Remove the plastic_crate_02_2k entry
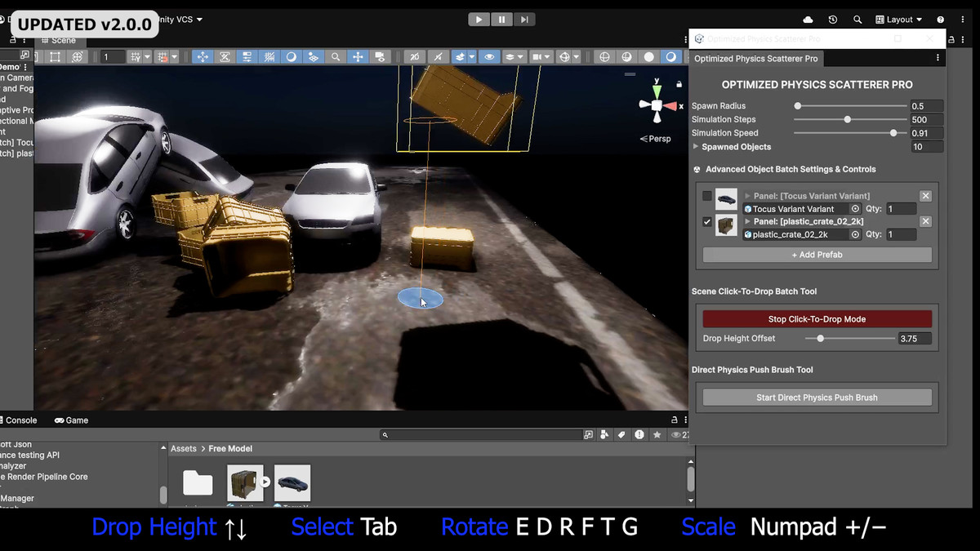Viewport: 980px width, 551px height. (x=925, y=221)
